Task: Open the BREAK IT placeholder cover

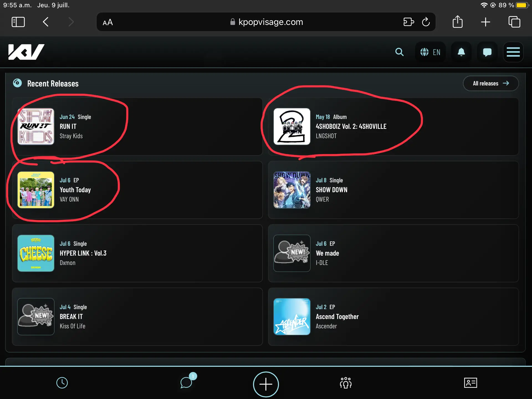Action: click(x=36, y=317)
